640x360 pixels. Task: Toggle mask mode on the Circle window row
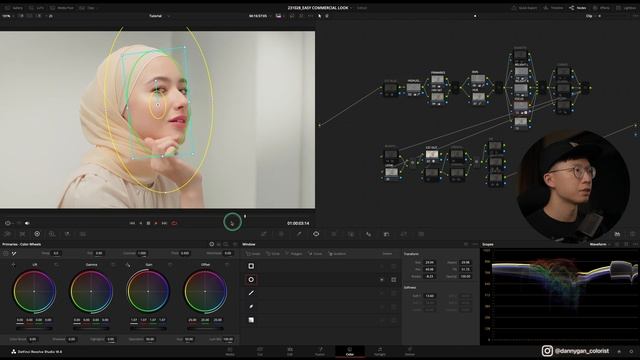coord(393,280)
